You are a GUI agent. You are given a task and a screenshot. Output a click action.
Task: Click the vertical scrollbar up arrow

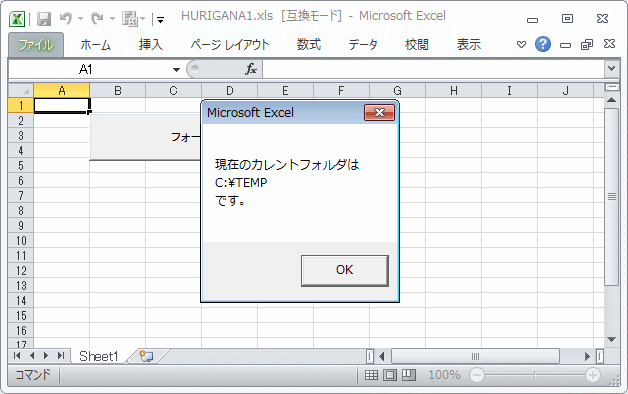pyautogui.click(x=612, y=100)
